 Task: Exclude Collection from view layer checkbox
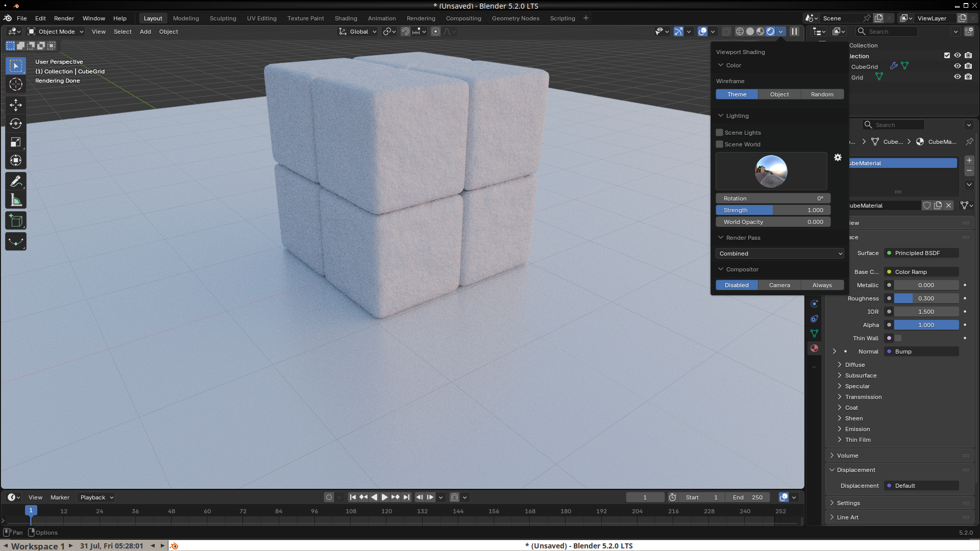tap(947, 56)
